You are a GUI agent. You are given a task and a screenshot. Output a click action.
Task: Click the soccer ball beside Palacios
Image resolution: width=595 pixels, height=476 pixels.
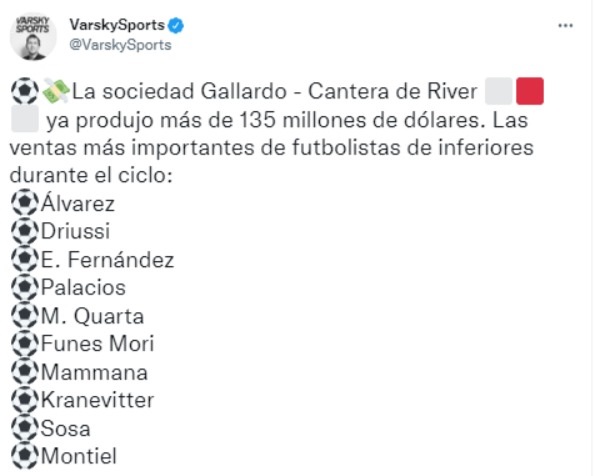click(x=25, y=287)
